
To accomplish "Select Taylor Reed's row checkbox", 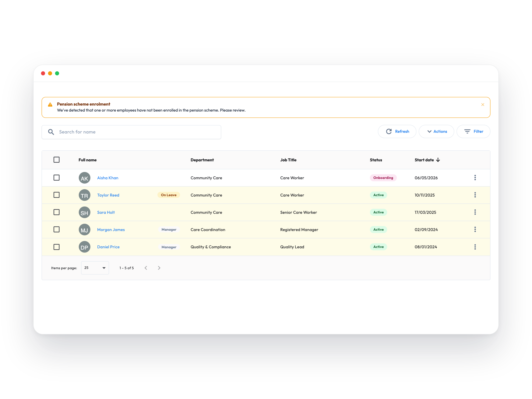I will coord(57,195).
